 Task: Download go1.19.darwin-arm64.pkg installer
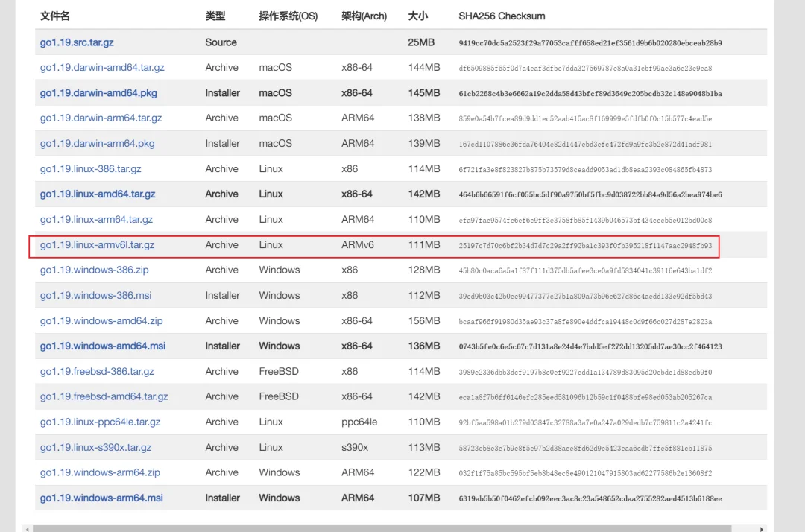click(97, 144)
